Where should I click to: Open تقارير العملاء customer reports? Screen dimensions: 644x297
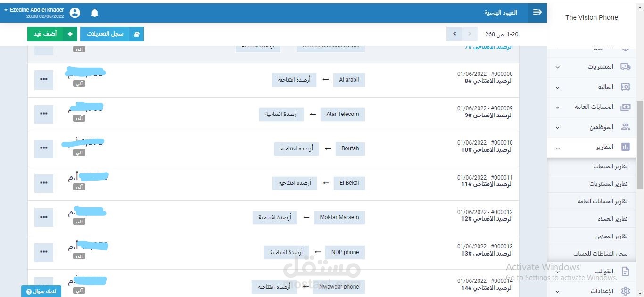pyautogui.click(x=592, y=219)
